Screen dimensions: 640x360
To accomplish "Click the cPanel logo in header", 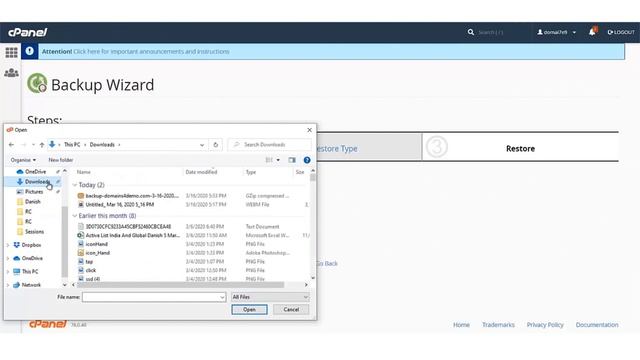I will pyautogui.click(x=28, y=32).
